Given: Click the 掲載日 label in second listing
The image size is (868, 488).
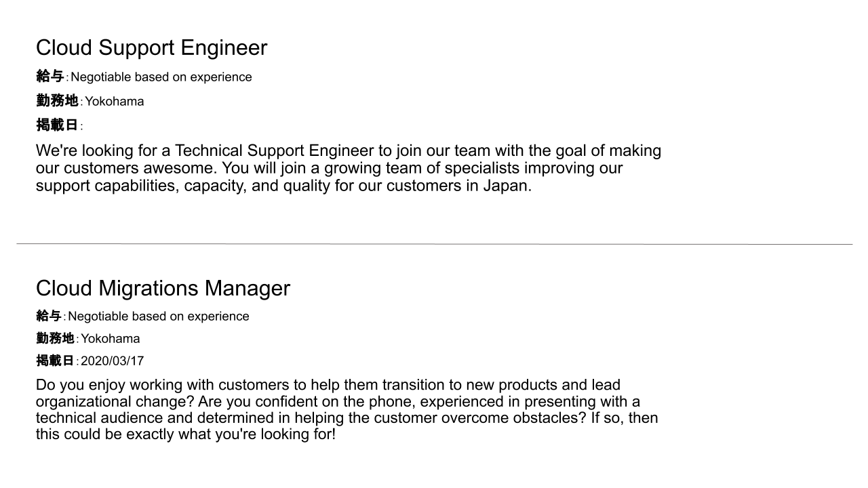Looking at the screenshot, I should pos(56,361).
